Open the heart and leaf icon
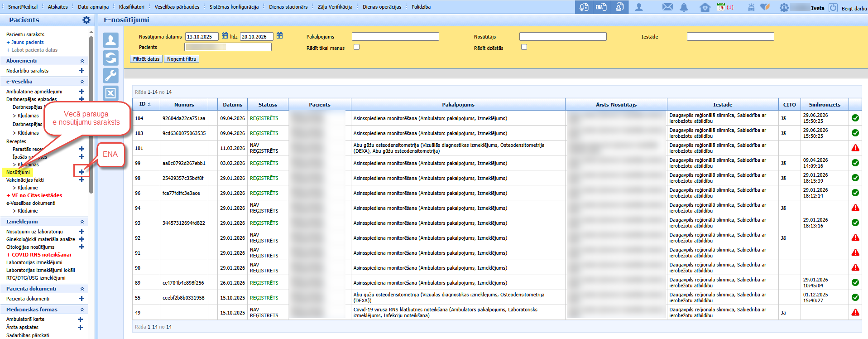 765,7
